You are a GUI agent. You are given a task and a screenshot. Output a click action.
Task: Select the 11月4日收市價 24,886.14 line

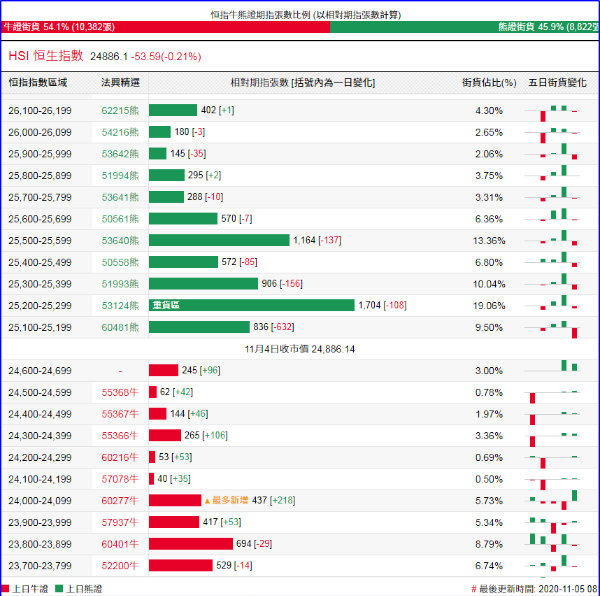point(300,349)
